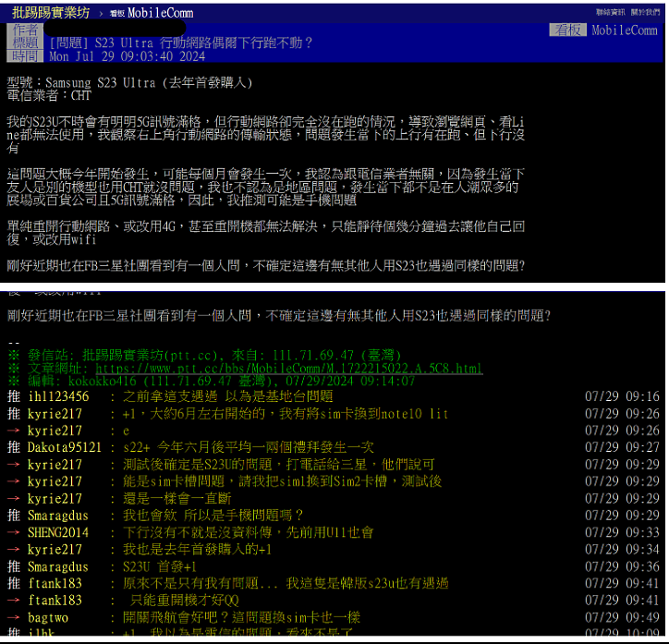Click comment 之前拿這支遇過 以為是基地台問題
Viewport: 669px width, 644px height.
click(x=228, y=396)
